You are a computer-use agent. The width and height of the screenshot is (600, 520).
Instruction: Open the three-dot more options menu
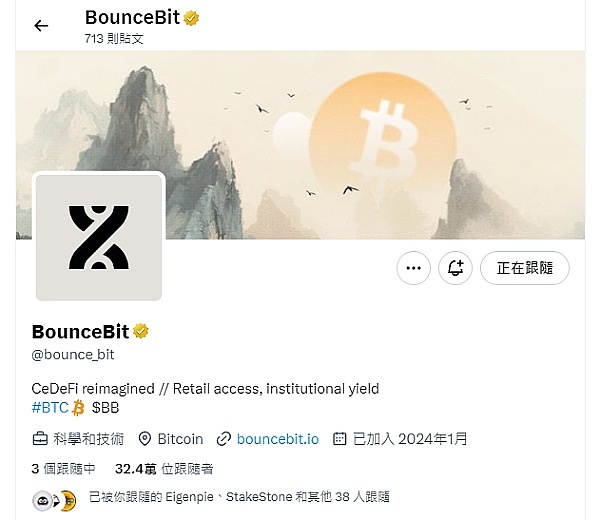pyautogui.click(x=413, y=268)
